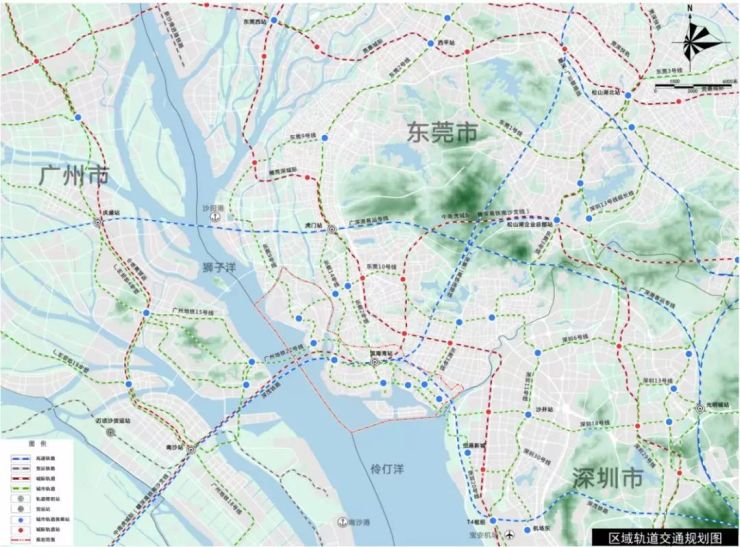
Task: Click the blue dot at 东莞西站
Action: coord(274,20)
